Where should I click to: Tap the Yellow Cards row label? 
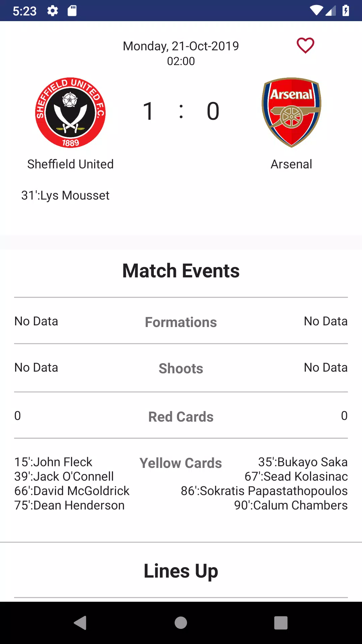point(181,463)
